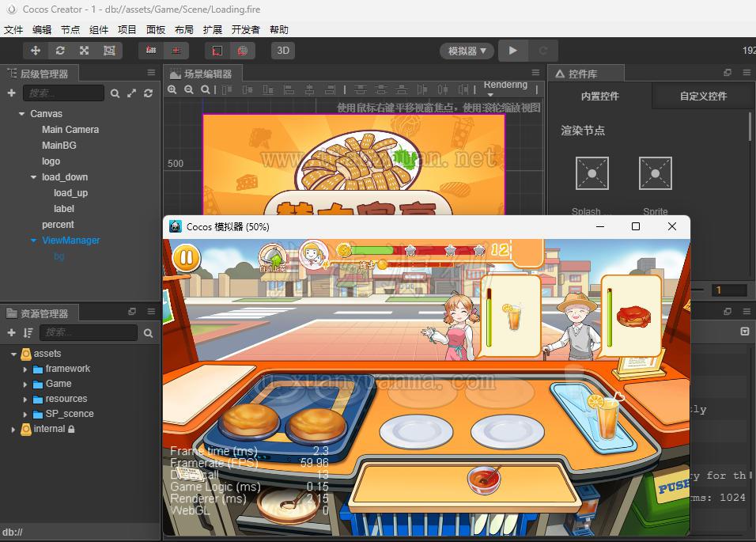Expand the internal folder

pyautogui.click(x=13, y=429)
